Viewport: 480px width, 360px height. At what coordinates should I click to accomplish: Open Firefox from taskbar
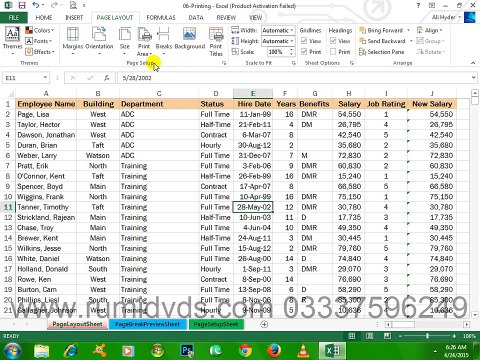pyautogui.click(x=274, y=351)
